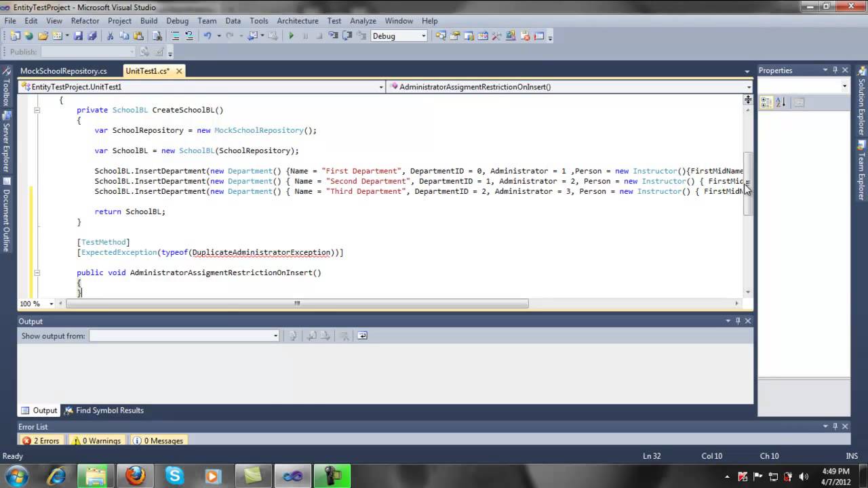The image size is (868, 488).
Task: Click the volume speaker tray icon
Action: [x=805, y=476]
